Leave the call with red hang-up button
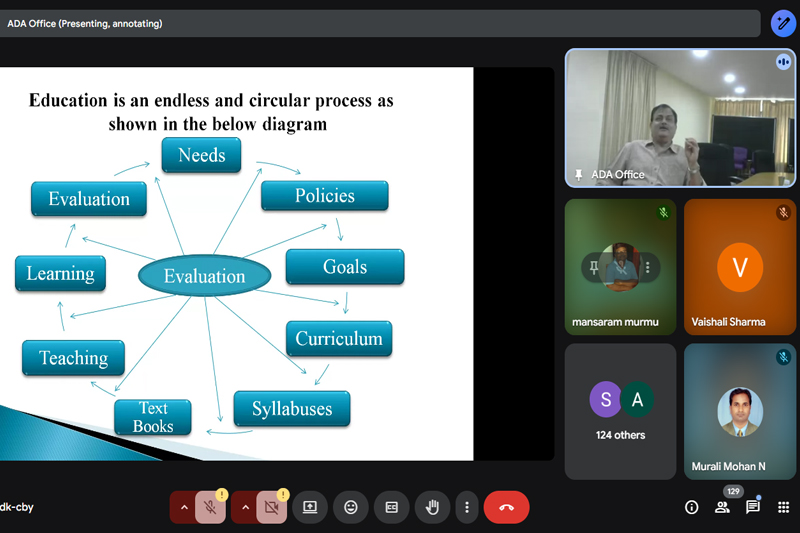 tap(506, 507)
